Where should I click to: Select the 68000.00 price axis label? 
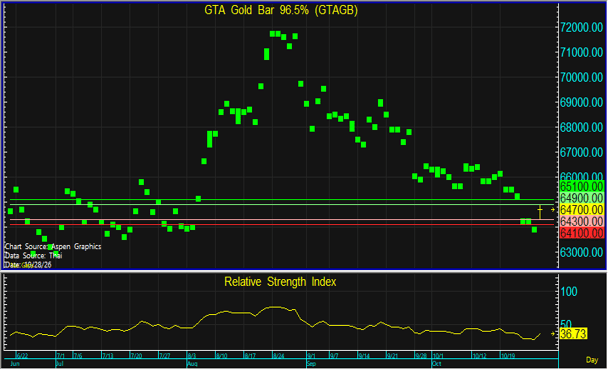click(581, 127)
